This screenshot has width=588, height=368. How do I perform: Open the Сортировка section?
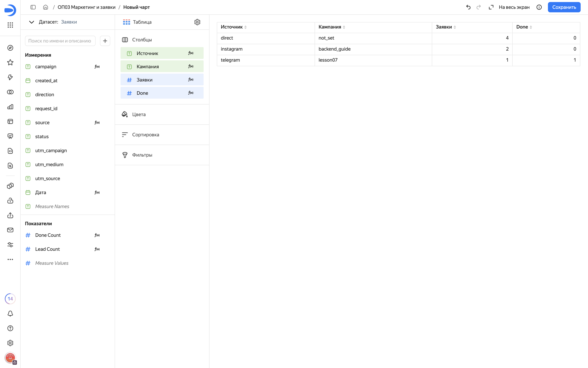coord(162,135)
